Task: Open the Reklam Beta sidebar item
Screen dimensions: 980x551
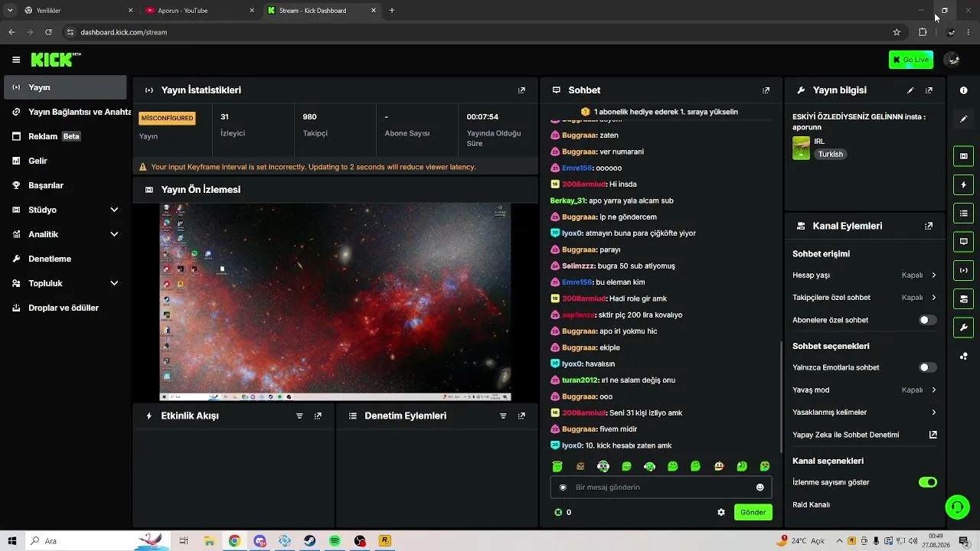Action: click(x=65, y=136)
